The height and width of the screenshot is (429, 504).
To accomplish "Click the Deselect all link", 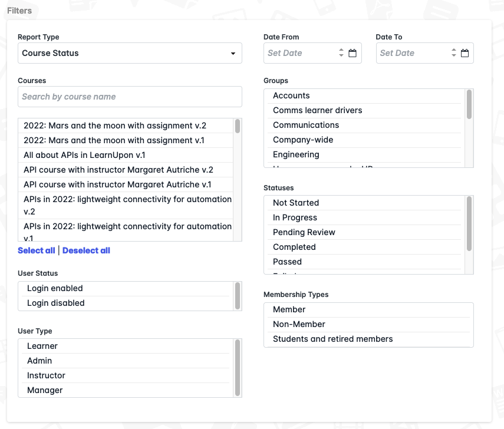I will coord(86,250).
